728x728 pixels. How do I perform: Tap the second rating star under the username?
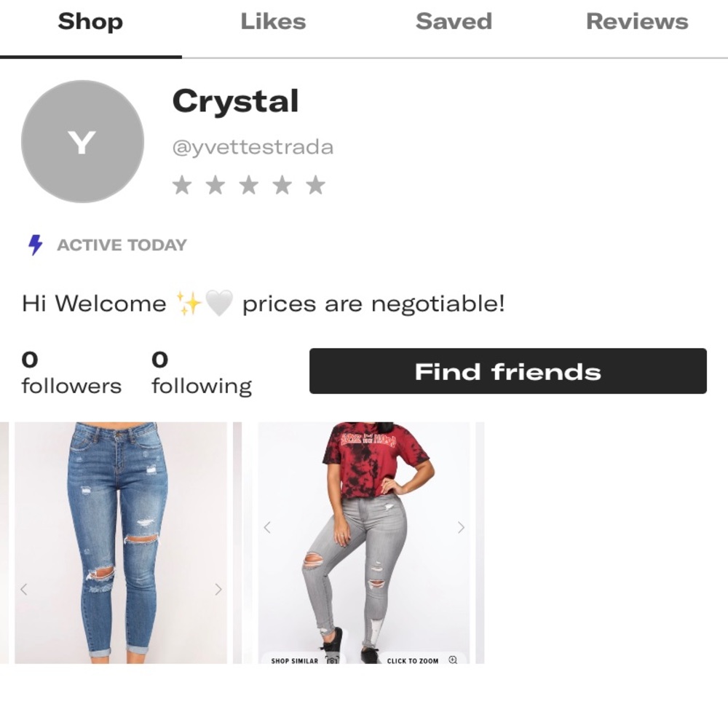215,185
